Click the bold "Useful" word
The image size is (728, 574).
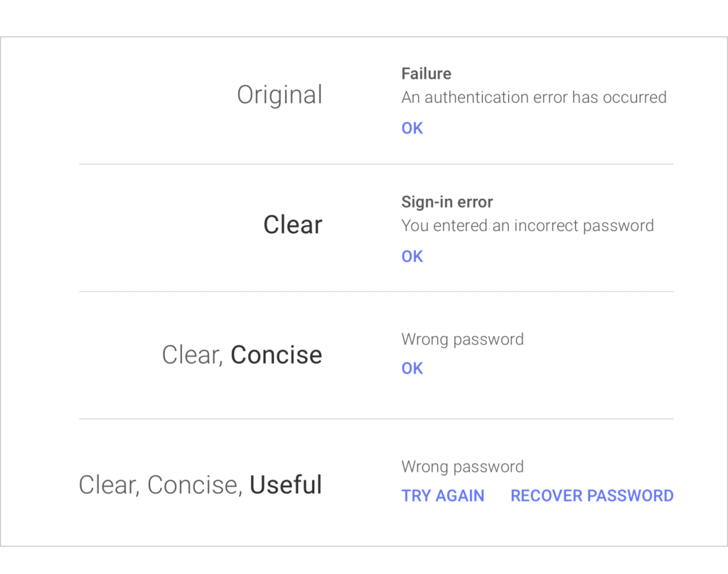pos(285,485)
